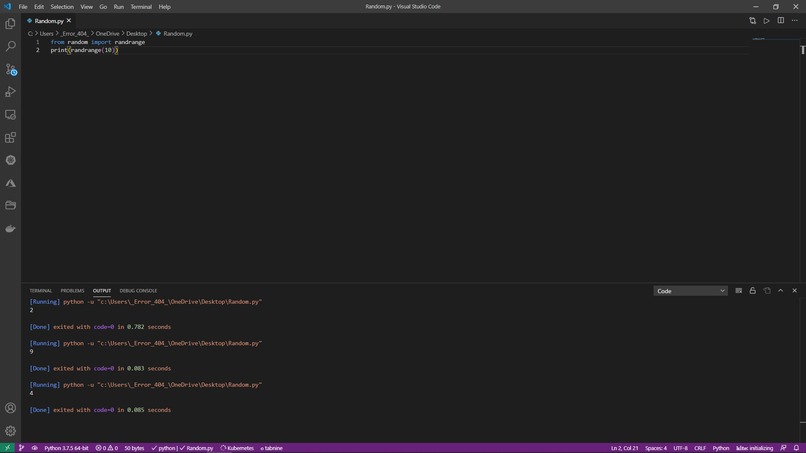Select the Random.py editor tab
The image size is (806, 453).
click(49, 21)
